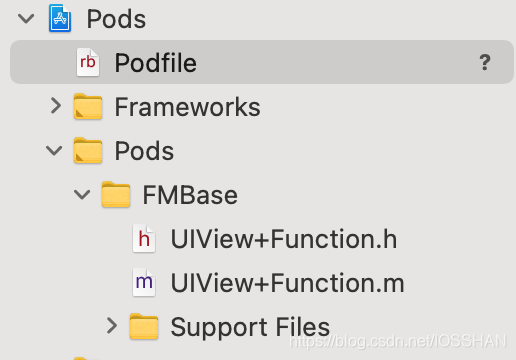
Task: Click the Support Files folder icon
Action: click(x=144, y=326)
